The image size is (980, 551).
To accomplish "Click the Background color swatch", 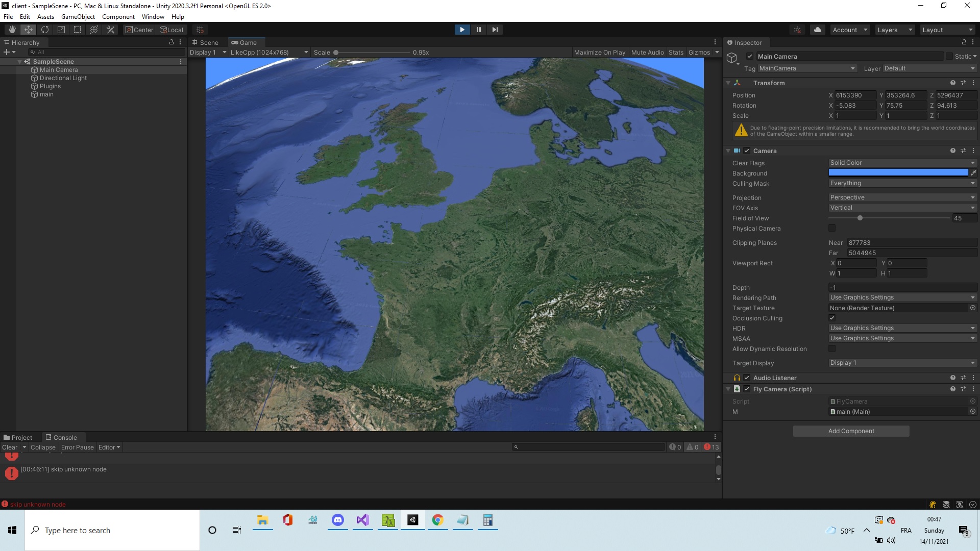I will [x=898, y=173].
